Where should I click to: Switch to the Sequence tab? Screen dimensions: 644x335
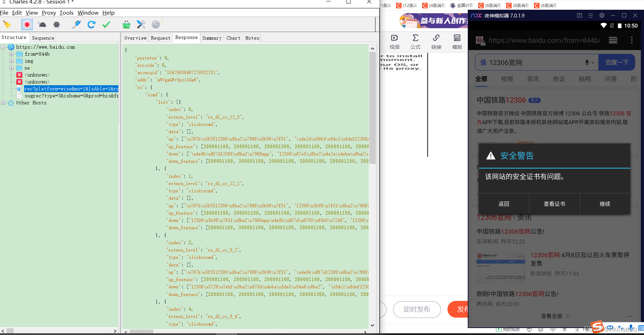click(x=43, y=38)
